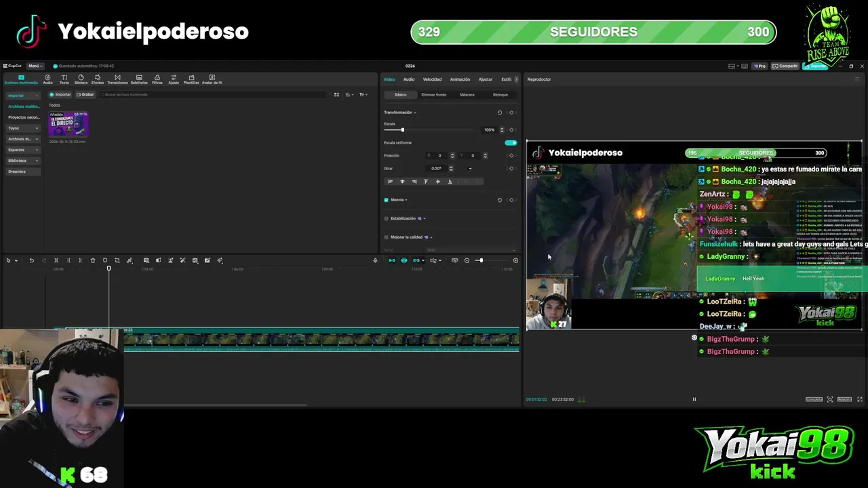This screenshot has height=488, width=868.
Task: Toggle linkage button in timeline toolbar
Action: (x=416, y=260)
